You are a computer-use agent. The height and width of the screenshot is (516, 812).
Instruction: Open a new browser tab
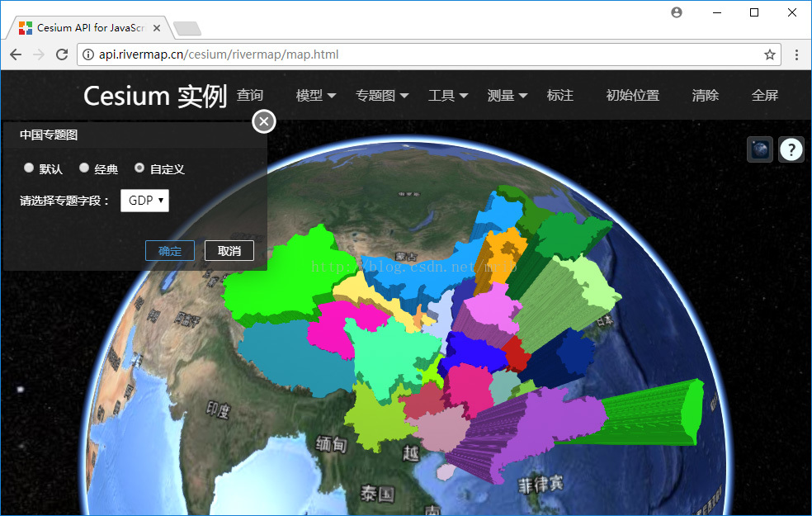187,29
